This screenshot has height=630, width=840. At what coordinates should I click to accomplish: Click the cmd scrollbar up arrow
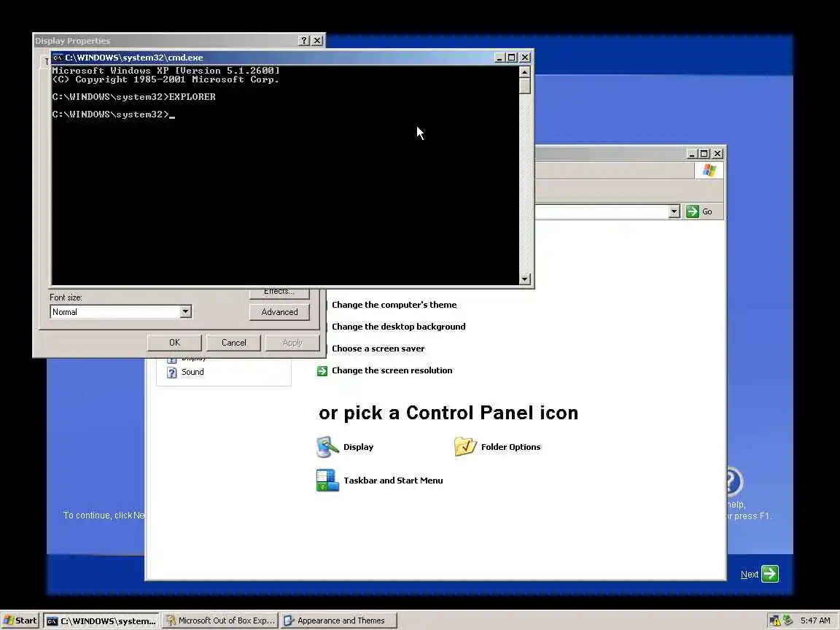click(x=524, y=71)
